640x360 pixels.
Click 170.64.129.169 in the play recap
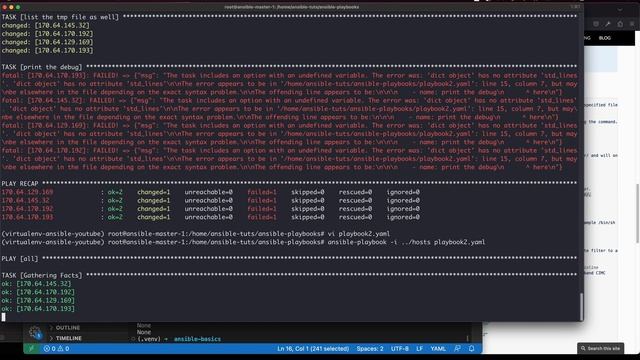[27, 192]
